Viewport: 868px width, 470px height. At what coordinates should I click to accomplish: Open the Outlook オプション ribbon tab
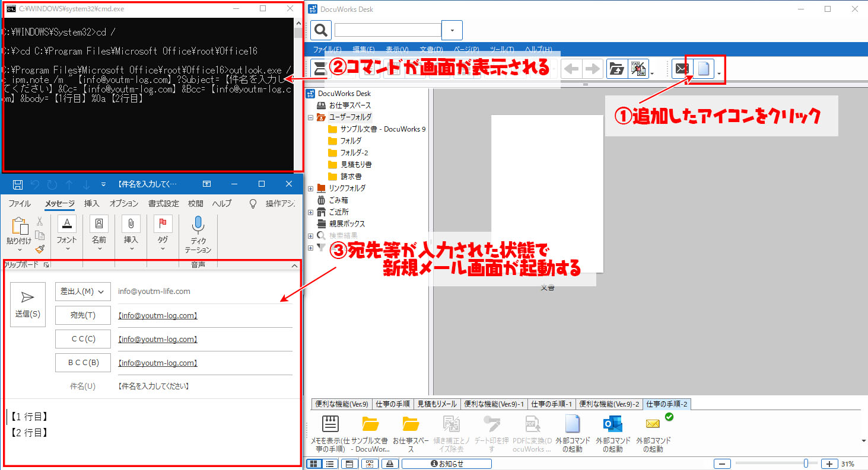click(x=124, y=203)
